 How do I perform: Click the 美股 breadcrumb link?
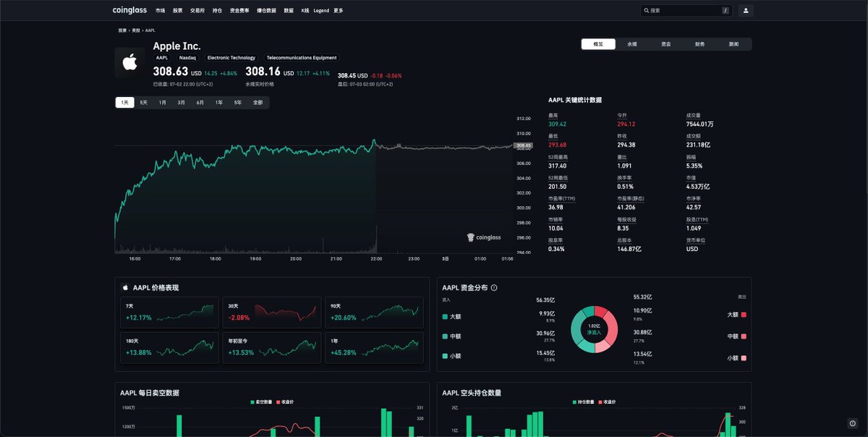[136, 30]
